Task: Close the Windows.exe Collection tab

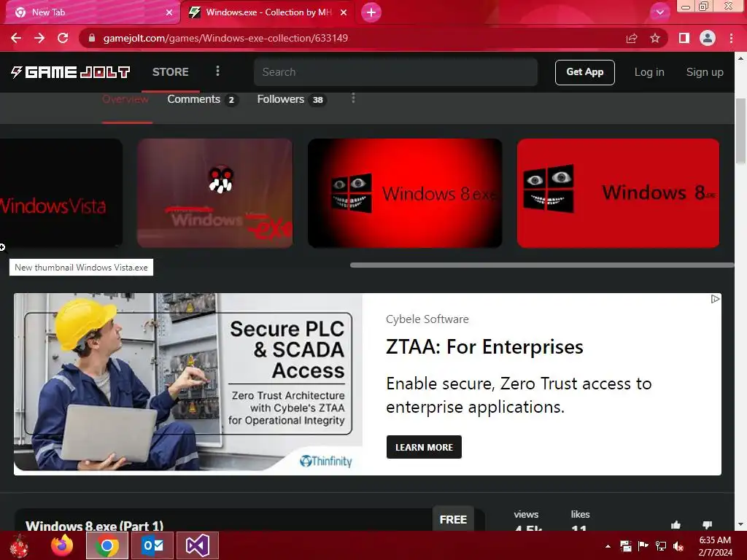Action: [344, 12]
